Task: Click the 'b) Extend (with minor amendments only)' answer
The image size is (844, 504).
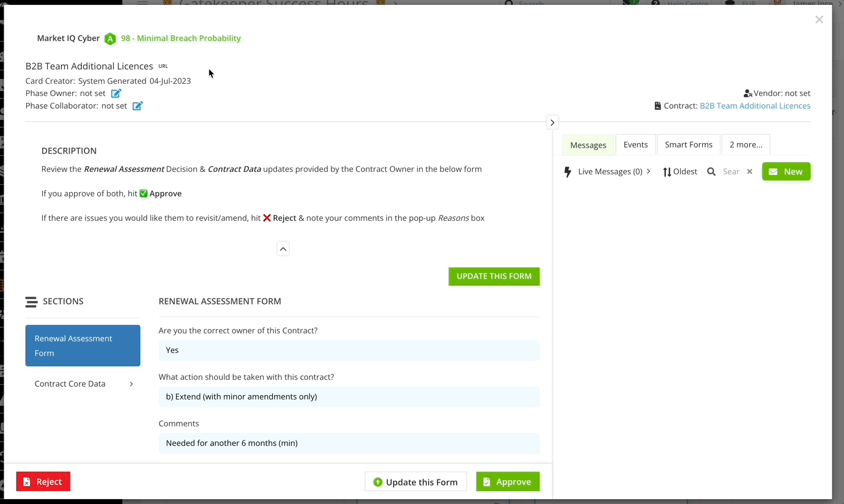Action: 349,397
